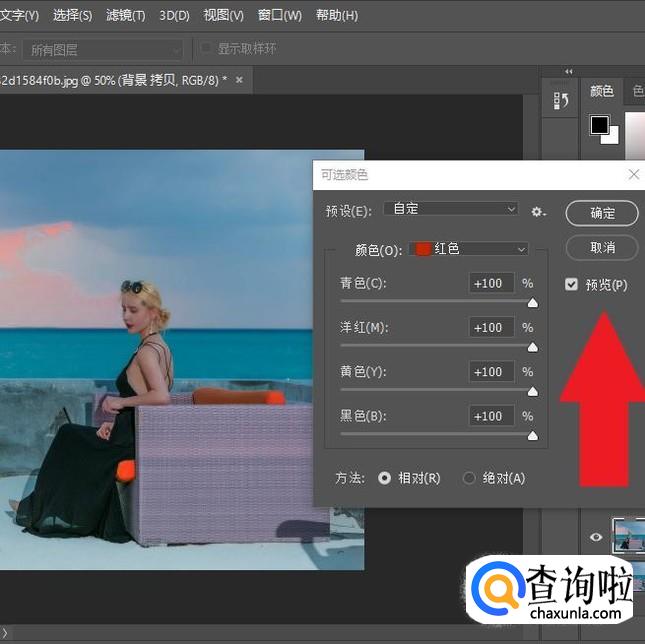
Task: Select the top layer thumbnail
Action: (629, 535)
